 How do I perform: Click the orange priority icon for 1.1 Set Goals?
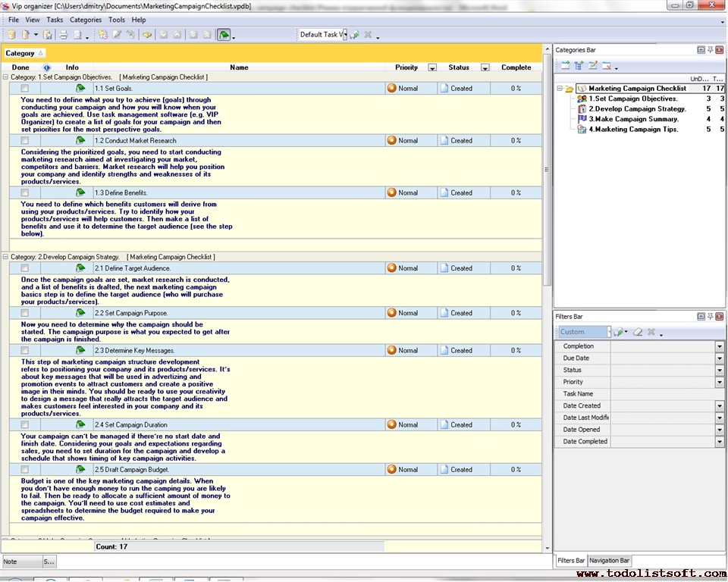[x=392, y=89]
